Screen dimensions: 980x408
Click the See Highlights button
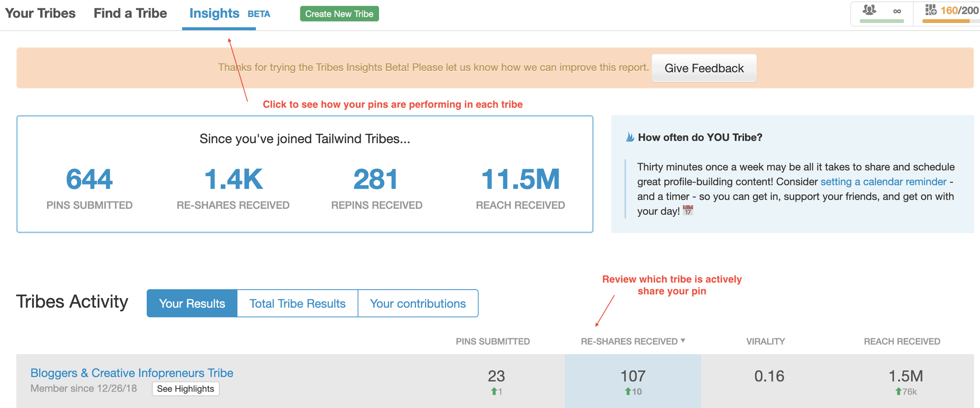(186, 389)
